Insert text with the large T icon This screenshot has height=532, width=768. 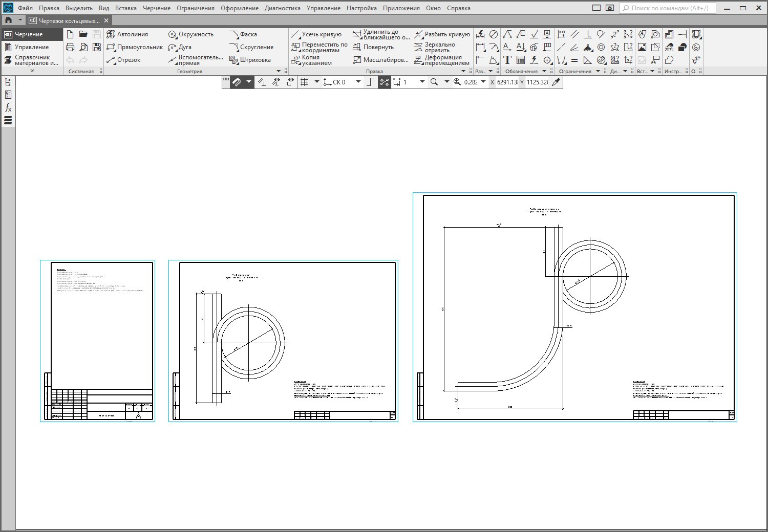(507, 60)
